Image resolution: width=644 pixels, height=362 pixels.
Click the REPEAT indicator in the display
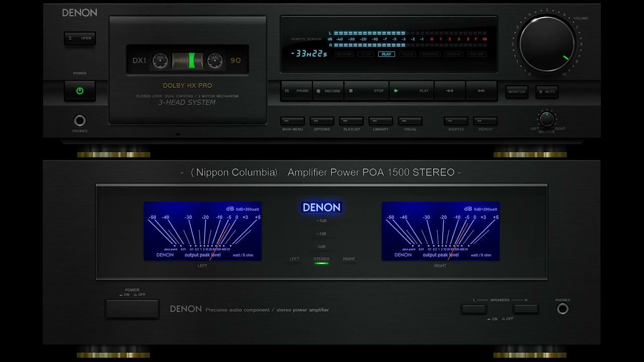tap(454, 54)
